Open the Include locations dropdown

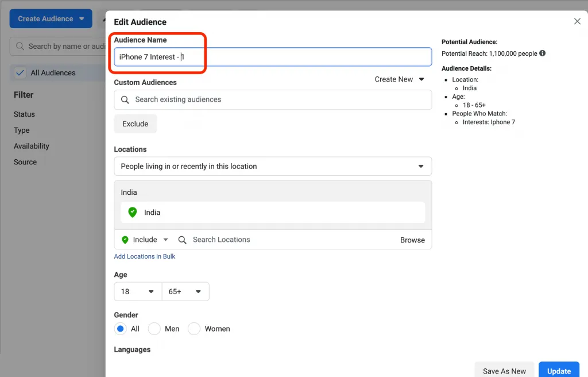[x=145, y=240]
